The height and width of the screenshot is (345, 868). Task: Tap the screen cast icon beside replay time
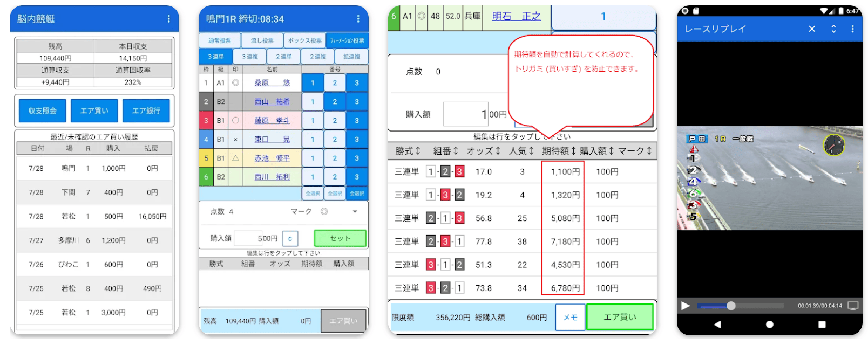853,306
